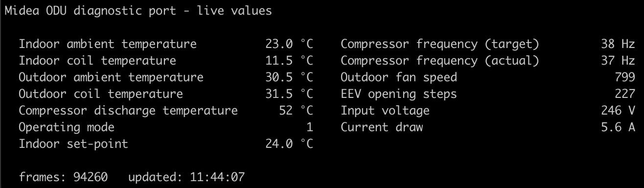
Task: Click the Outdoor ambient temperature label
Action: [x=111, y=78]
